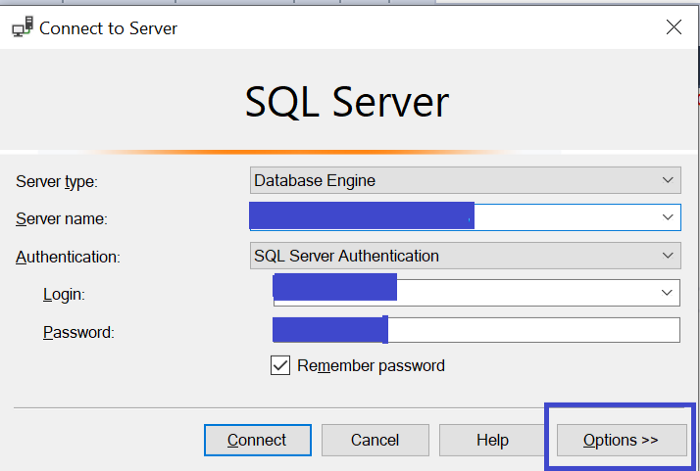Image resolution: width=700 pixels, height=471 pixels.
Task: Open the Authentication dropdown
Action: [x=465, y=256]
